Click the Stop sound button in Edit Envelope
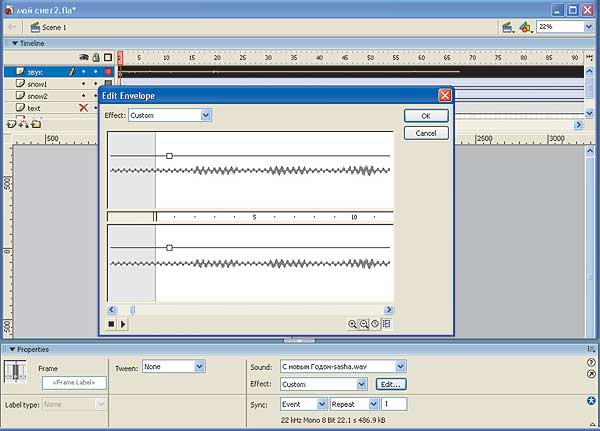 click(x=111, y=324)
